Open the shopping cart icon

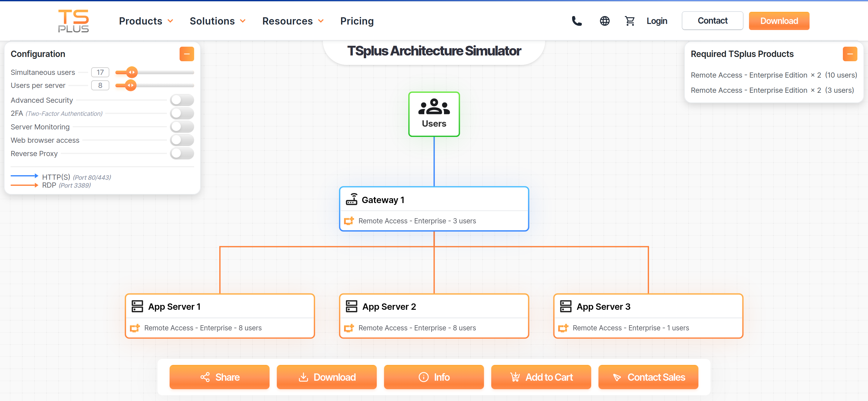coord(629,21)
